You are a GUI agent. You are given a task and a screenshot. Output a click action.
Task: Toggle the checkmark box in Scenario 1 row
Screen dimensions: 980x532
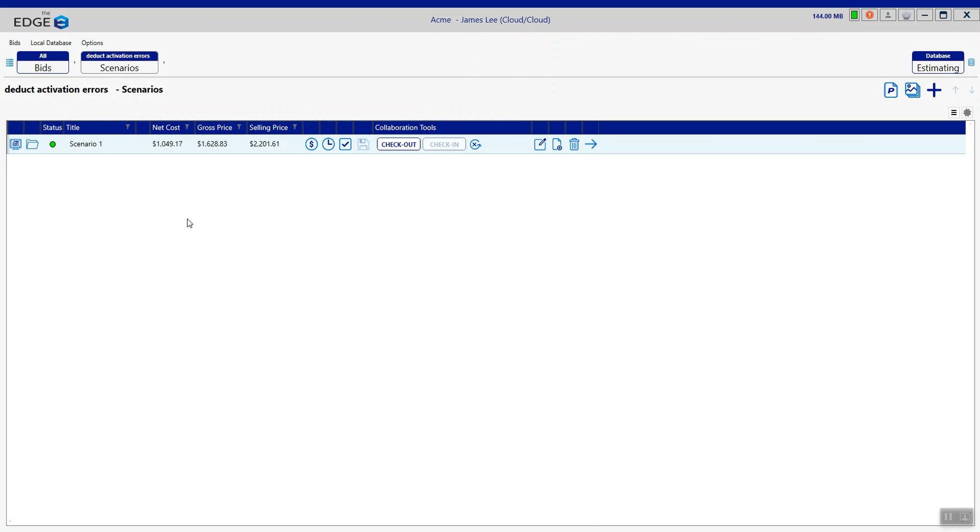pos(345,144)
